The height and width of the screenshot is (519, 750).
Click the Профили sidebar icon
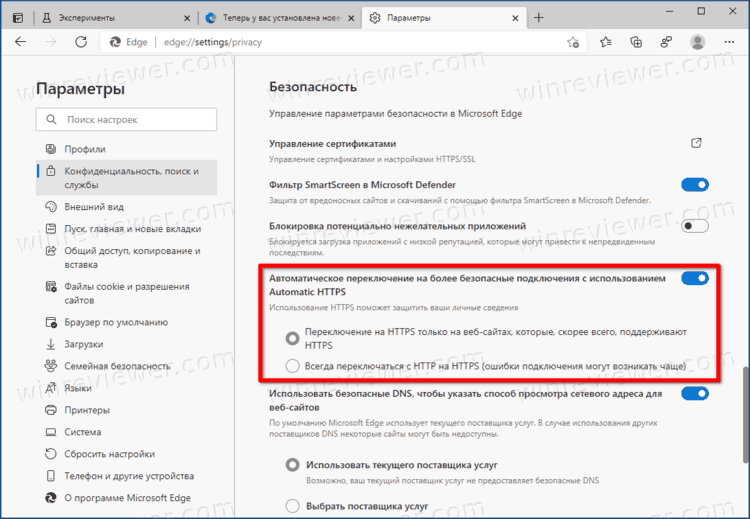[x=51, y=149]
